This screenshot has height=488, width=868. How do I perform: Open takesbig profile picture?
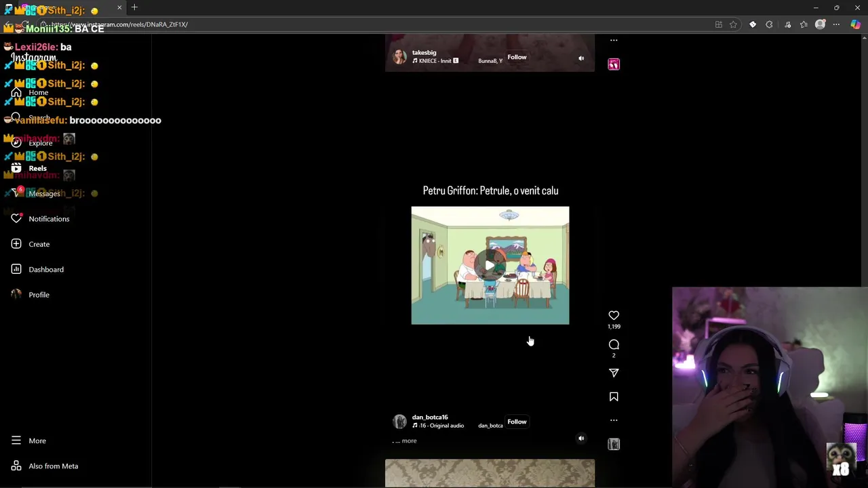399,57
